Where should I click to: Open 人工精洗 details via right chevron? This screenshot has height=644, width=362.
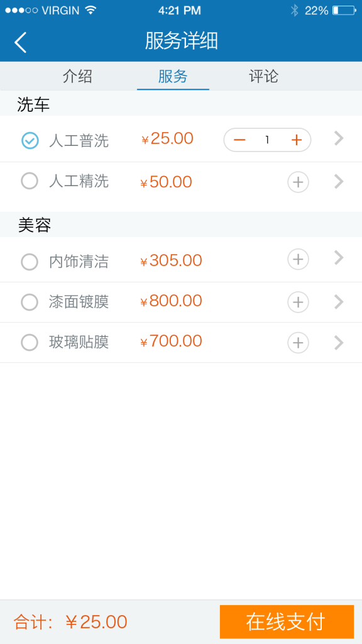339,181
